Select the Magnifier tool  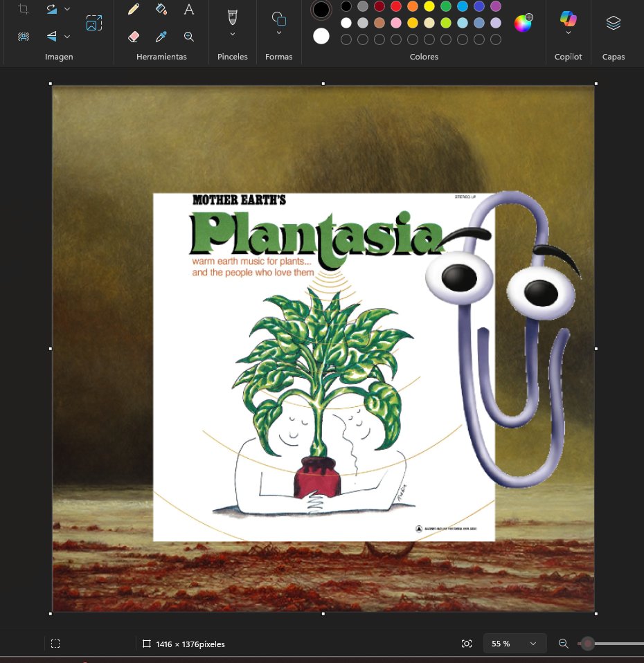pyautogui.click(x=189, y=37)
